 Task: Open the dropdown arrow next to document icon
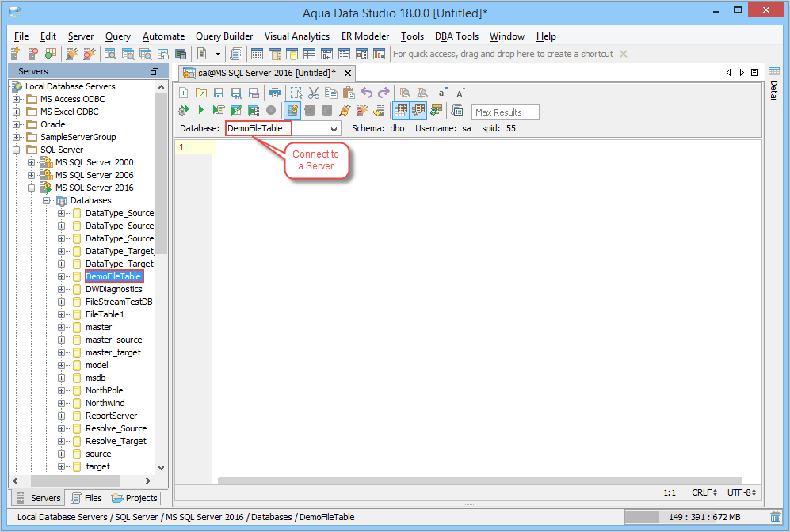(218, 54)
